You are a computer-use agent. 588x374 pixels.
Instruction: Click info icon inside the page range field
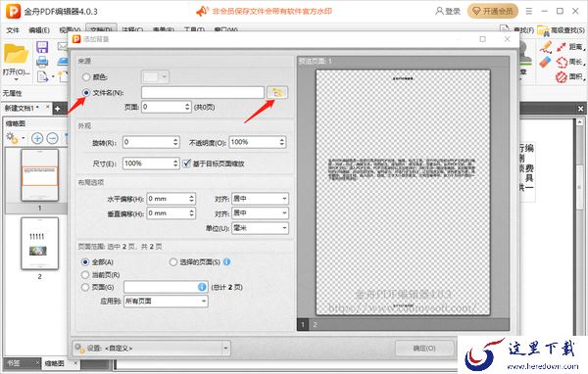(202, 287)
